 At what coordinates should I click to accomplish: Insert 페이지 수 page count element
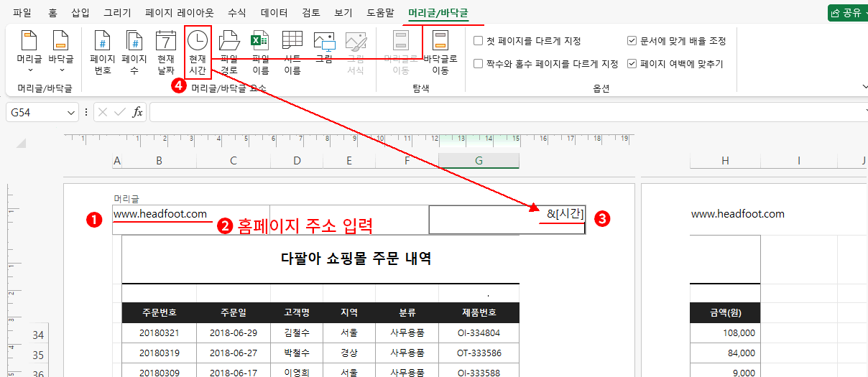[134, 52]
